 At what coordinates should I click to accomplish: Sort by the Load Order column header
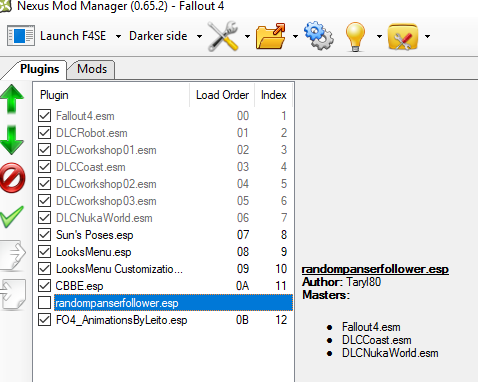(222, 95)
